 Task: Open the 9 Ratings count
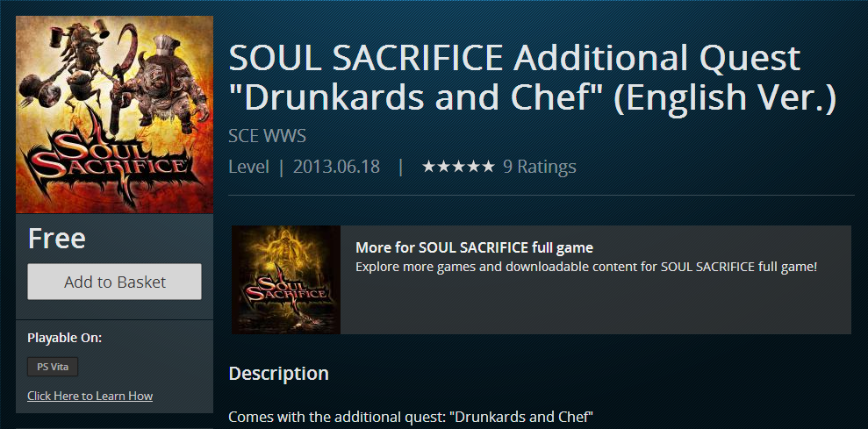click(539, 167)
